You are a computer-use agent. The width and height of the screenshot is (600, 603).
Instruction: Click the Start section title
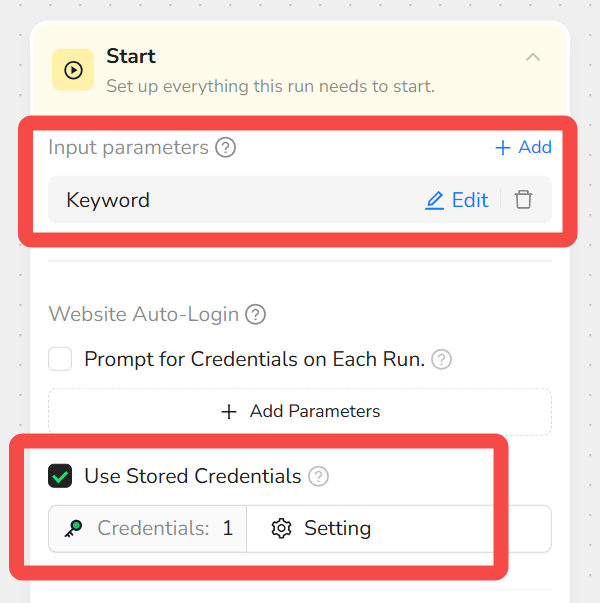(131, 56)
